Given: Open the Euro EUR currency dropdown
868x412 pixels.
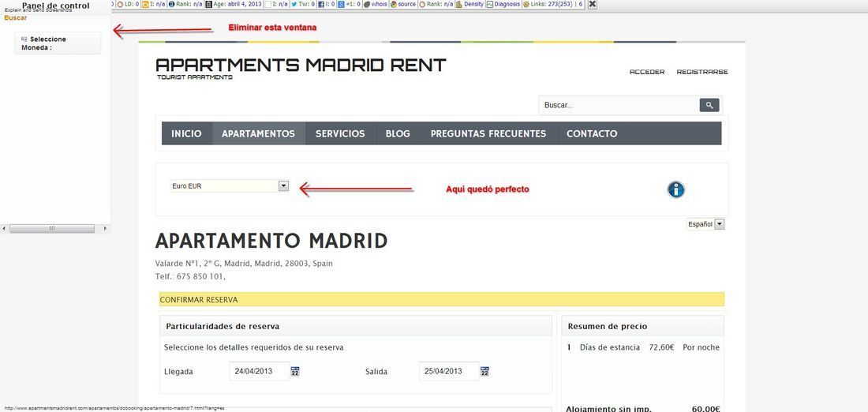Looking at the screenshot, I should 230,186.
